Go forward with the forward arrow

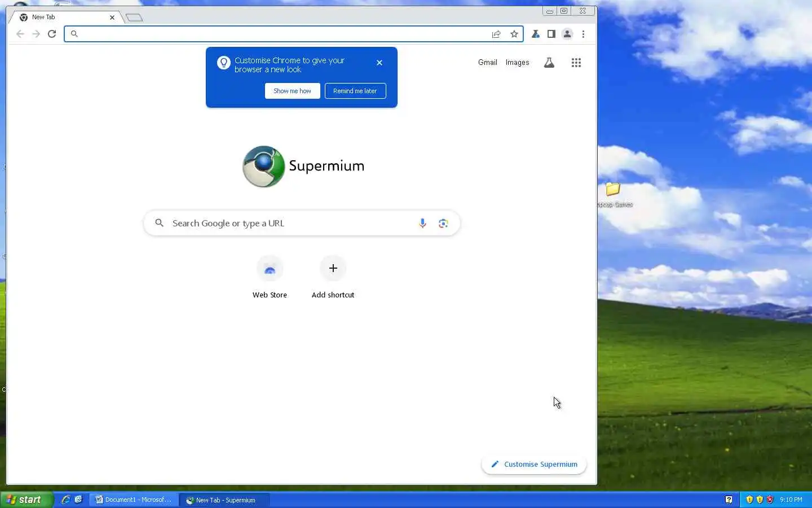tap(36, 34)
